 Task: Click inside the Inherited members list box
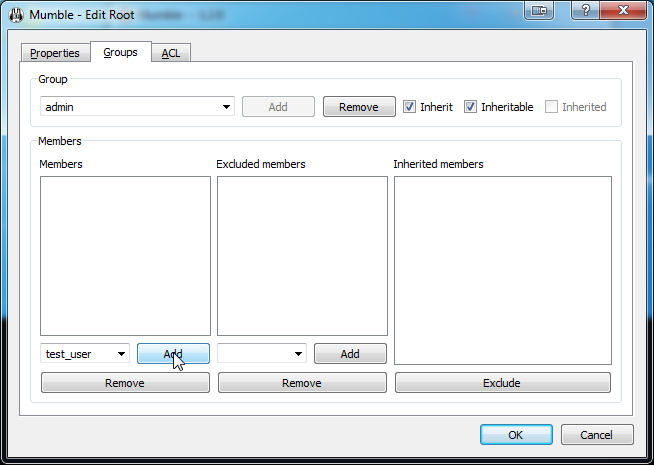503,270
